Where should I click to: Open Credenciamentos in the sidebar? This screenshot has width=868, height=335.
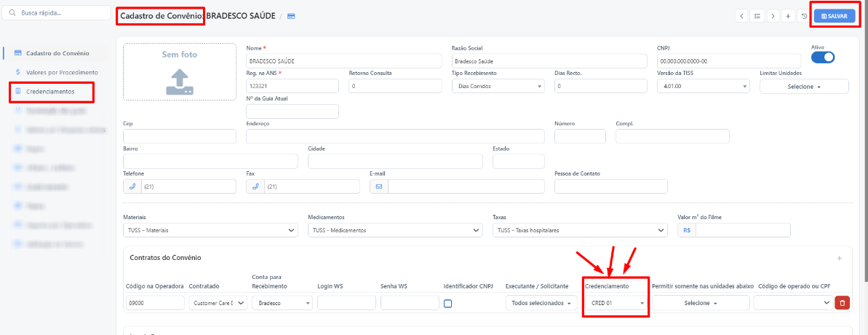click(49, 91)
